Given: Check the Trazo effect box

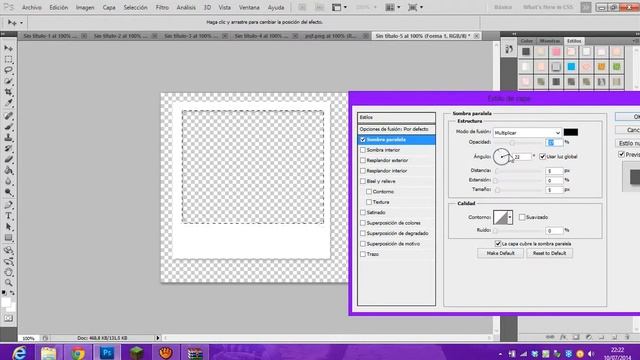Looking at the screenshot, I should [x=362, y=254].
